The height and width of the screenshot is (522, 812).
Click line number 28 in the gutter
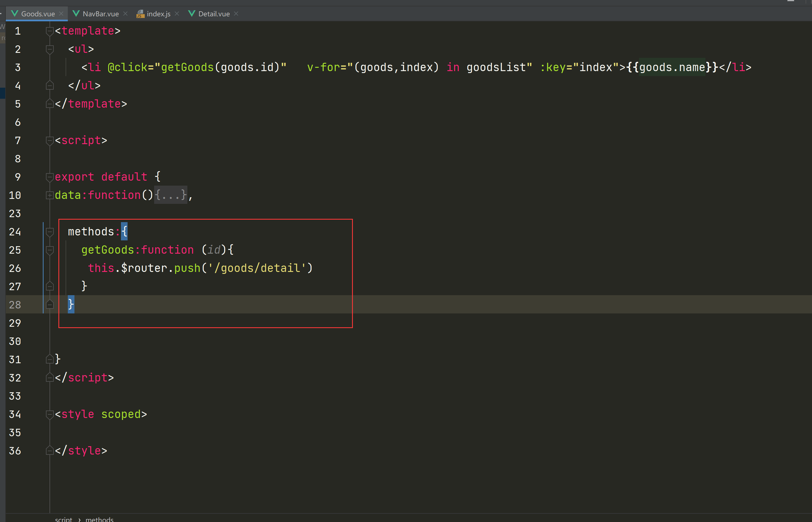pos(15,305)
